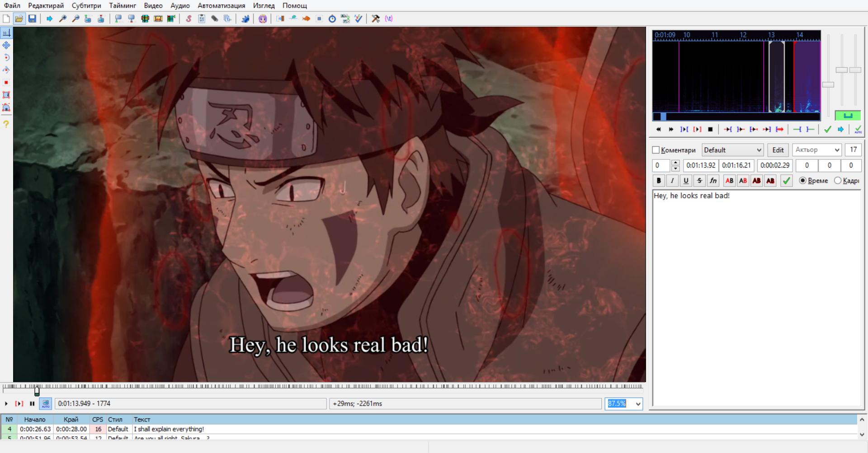Select the Време radio button
Viewport: 868px width, 453px height.
click(803, 181)
